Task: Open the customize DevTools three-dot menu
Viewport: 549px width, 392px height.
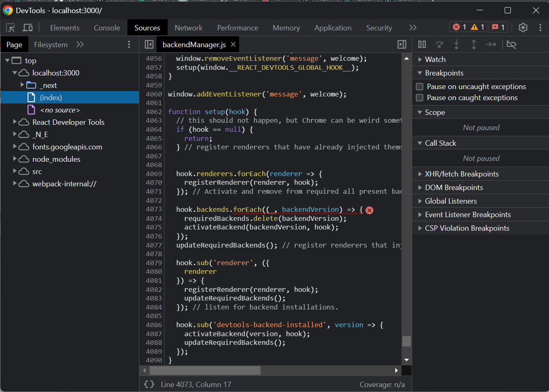Action: pos(540,27)
